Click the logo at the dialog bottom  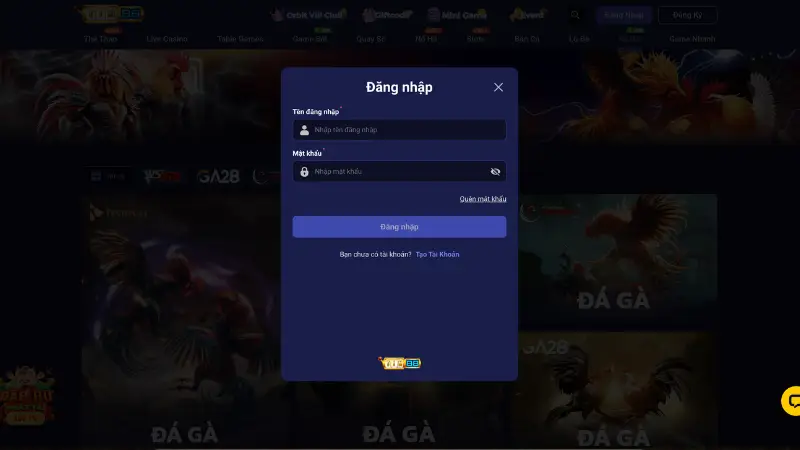pyautogui.click(x=399, y=363)
